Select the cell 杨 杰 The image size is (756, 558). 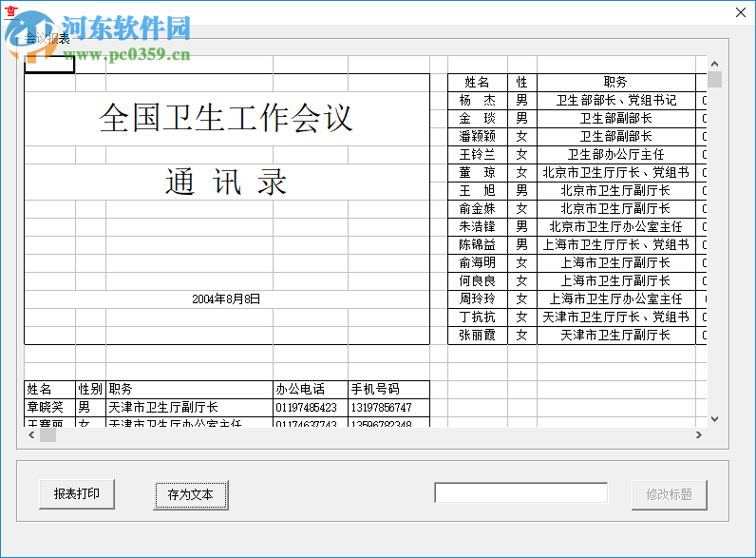478,101
